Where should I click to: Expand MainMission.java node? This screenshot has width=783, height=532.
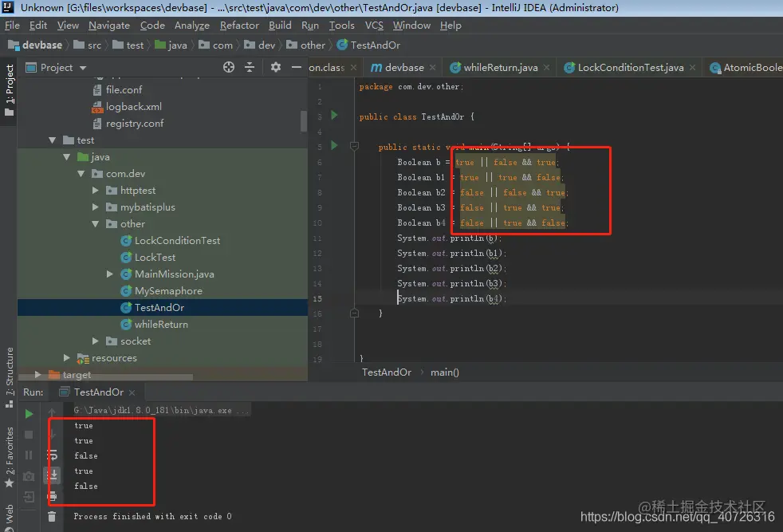(110, 274)
